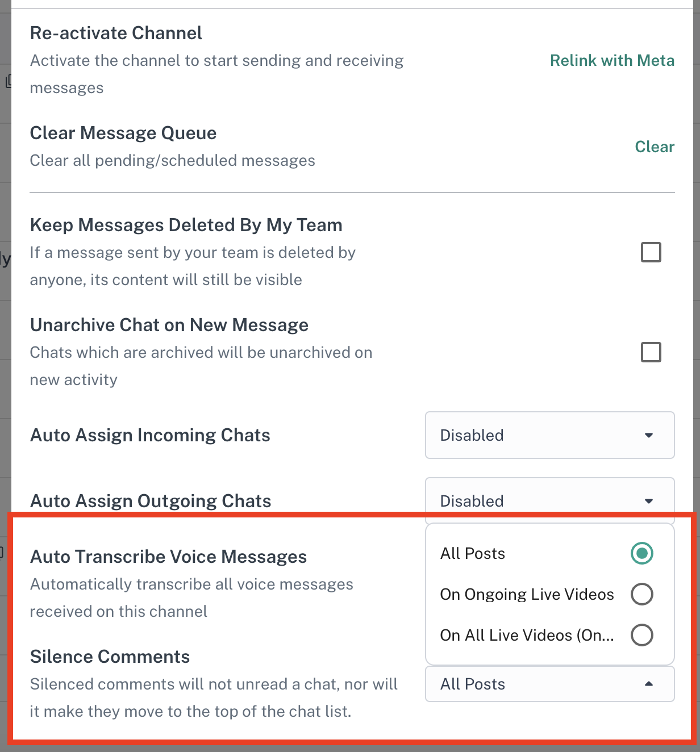The image size is (700, 752).
Task: Collapse the Silence Comments All Posts dropdown
Action: point(549,684)
